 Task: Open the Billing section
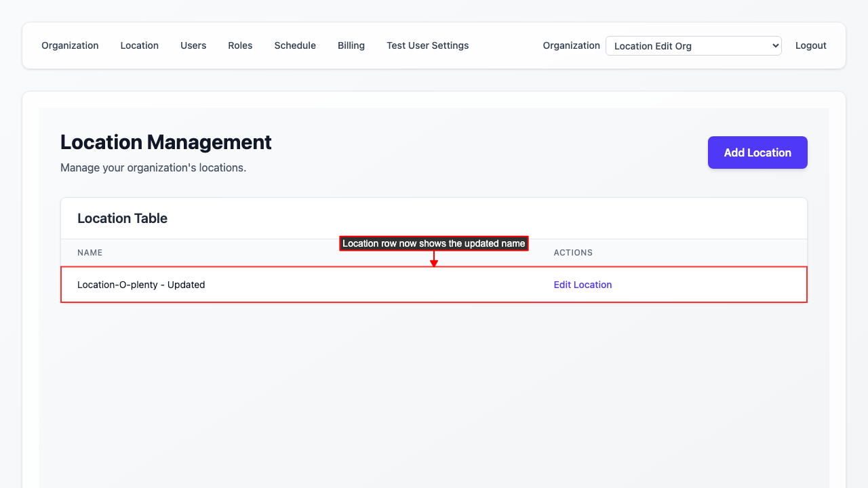pyautogui.click(x=351, y=45)
